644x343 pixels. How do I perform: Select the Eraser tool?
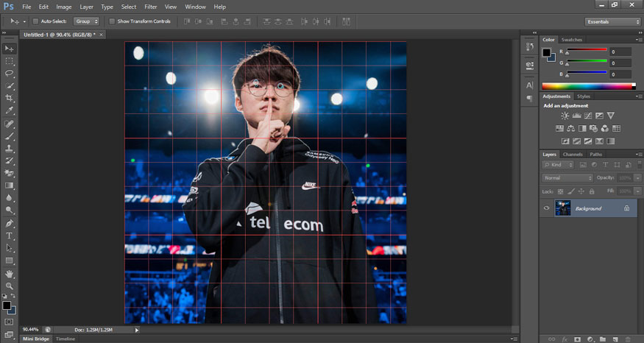[x=9, y=173]
